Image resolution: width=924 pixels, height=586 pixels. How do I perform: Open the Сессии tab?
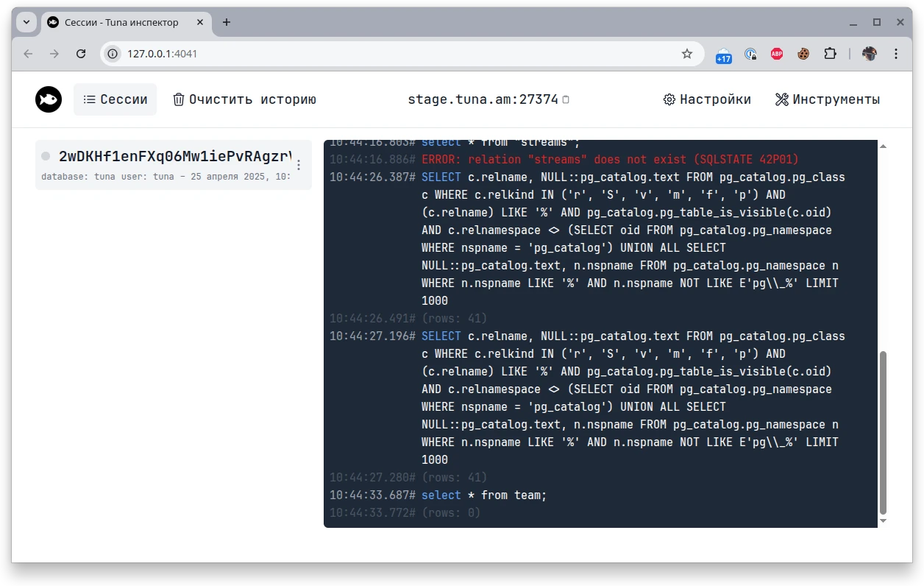(x=115, y=99)
